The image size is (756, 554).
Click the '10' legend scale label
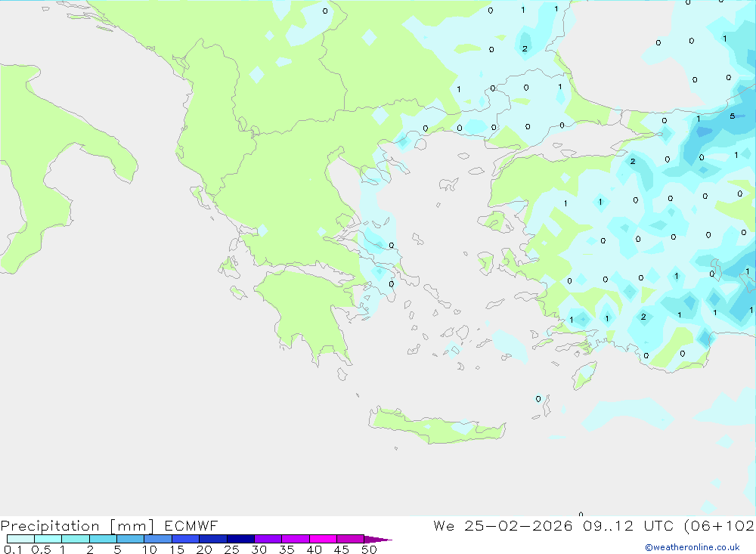coord(150,549)
